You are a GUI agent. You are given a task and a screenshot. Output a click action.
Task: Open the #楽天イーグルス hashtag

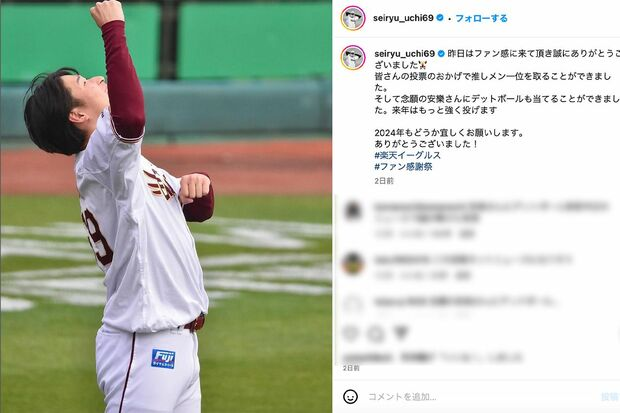tap(407, 155)
